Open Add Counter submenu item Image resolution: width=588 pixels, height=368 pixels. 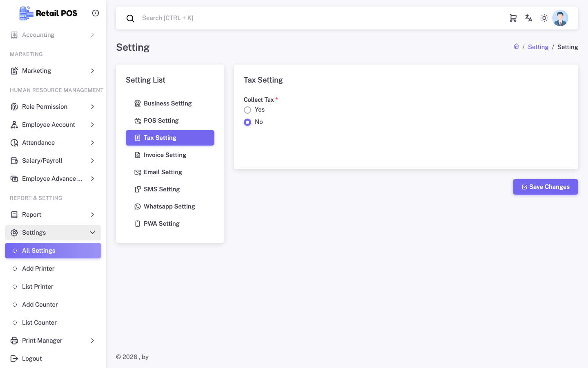(53, 305)
